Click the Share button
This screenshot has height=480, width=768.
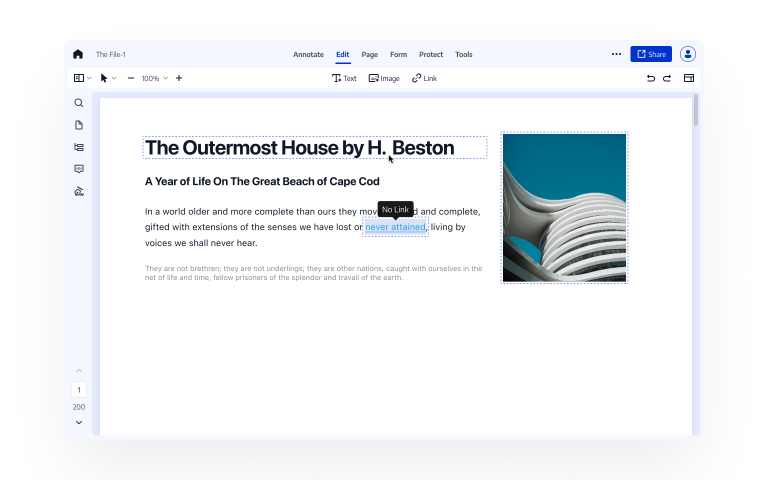pyautogui.click(x=651, y=54)
